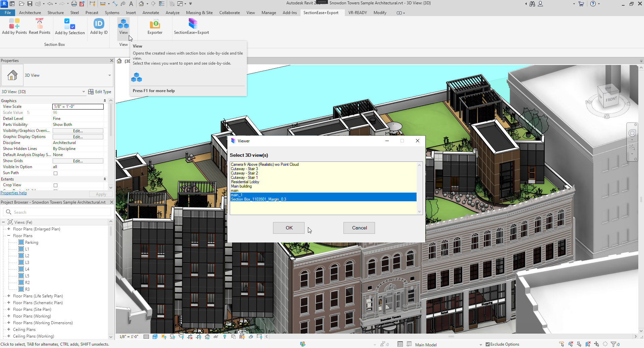Click the Edit Type icon button
The height and width of the screenshot is (348, 644).
pyautogui.click(x=100, y=92)
